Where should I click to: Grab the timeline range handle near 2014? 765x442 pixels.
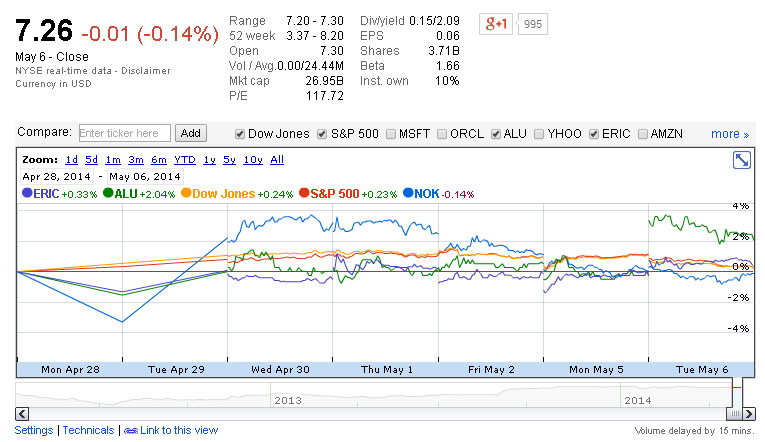[736, 414]
